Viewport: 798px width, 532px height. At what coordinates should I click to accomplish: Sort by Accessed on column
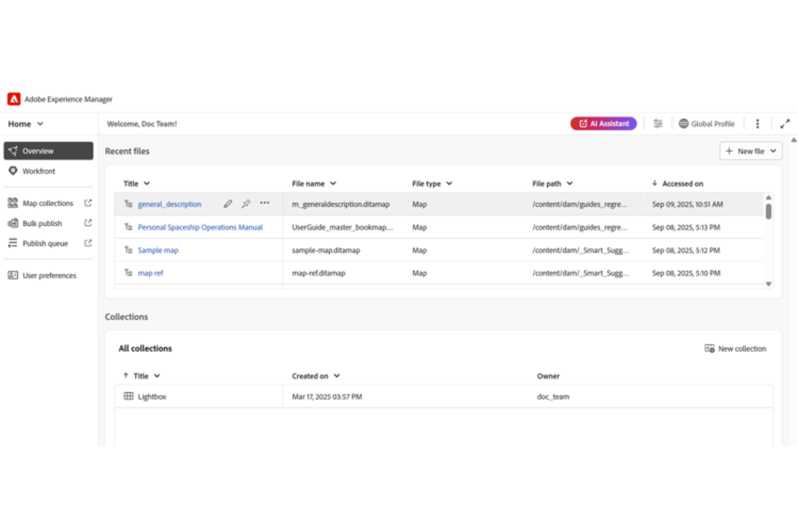pos(677,184)
